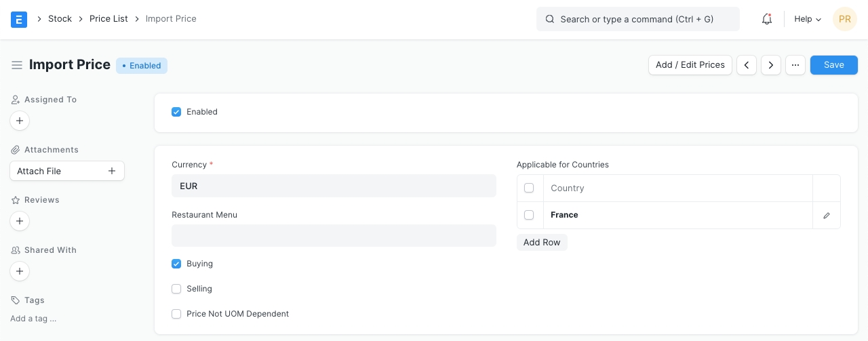Screen dimensions: 868x341
Task: Go to next record arrow
Action: 771,65
